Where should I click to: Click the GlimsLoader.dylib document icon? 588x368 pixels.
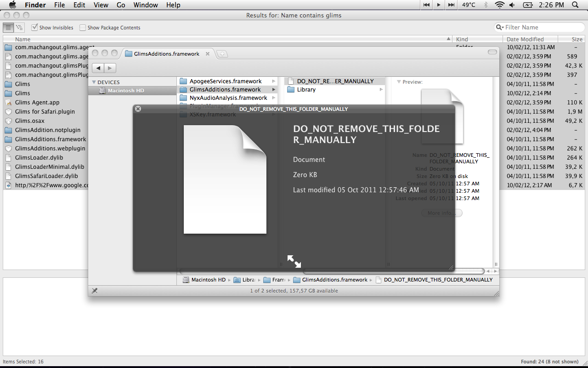click(x=8, y=158)
